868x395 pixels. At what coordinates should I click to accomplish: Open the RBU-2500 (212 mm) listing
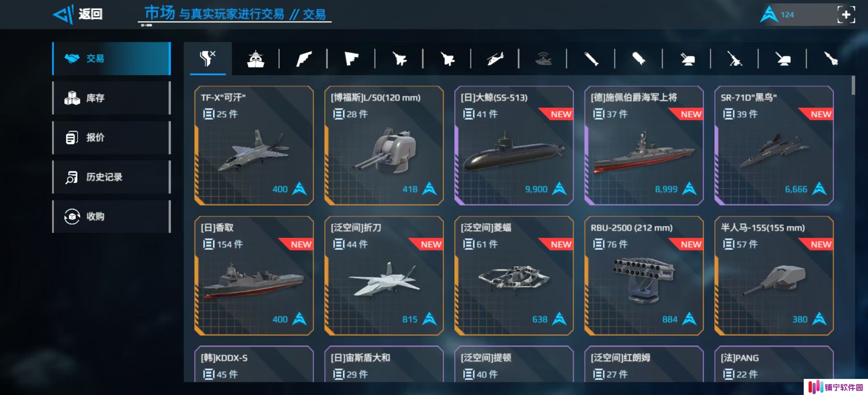[x=644, y=276]
